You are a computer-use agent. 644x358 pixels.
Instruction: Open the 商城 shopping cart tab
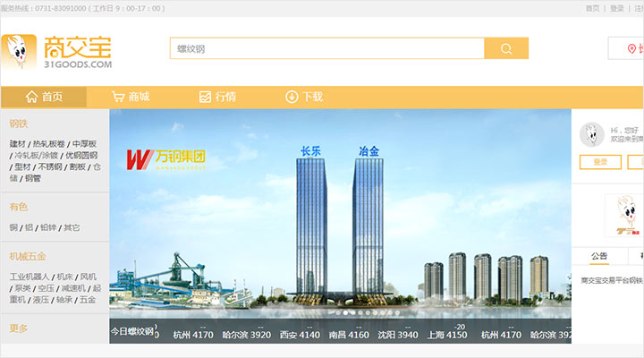point(131,97)
